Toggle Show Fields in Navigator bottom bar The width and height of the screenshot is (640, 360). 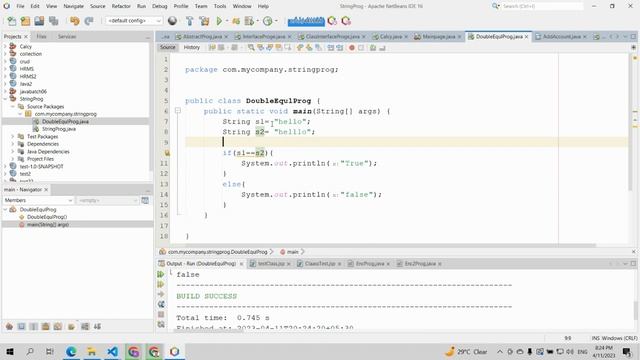pyautogui.click(x=21, y=327)
